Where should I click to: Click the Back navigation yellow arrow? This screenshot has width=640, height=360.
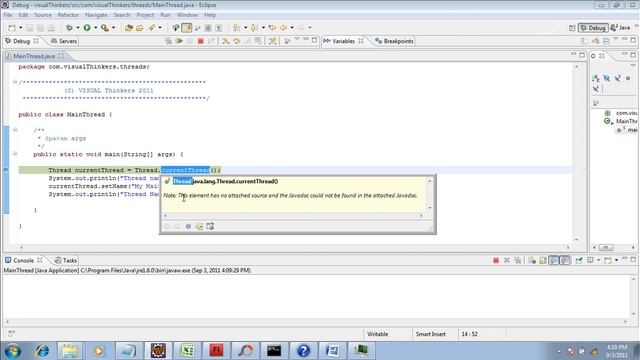283,28
